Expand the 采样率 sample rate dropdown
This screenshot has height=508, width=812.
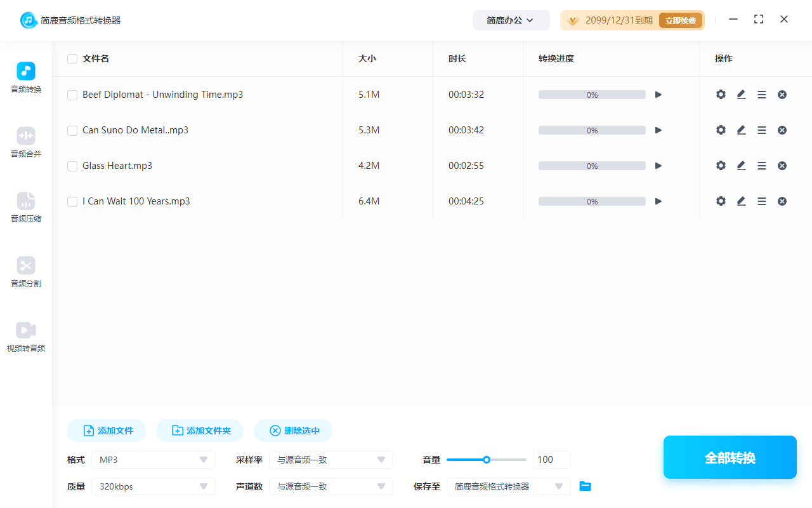pyautogui.click(x=331, y=459)
